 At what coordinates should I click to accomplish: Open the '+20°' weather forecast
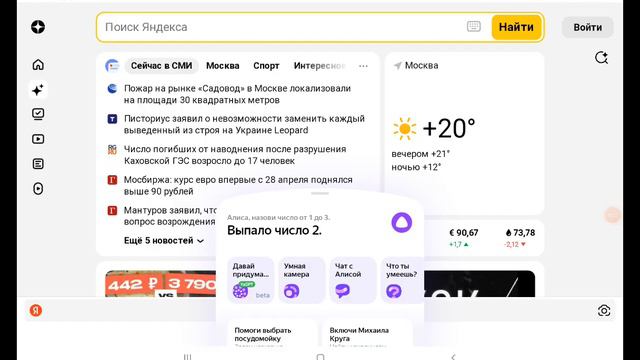coord(449,129)
